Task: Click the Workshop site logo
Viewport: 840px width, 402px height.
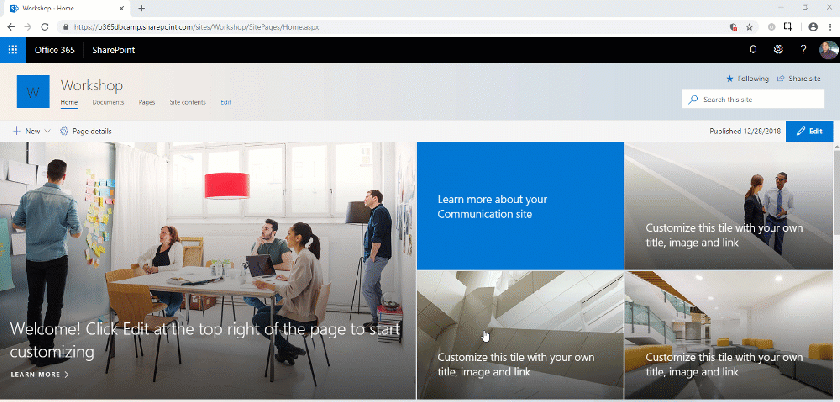Action: click(x=33, y=91)
